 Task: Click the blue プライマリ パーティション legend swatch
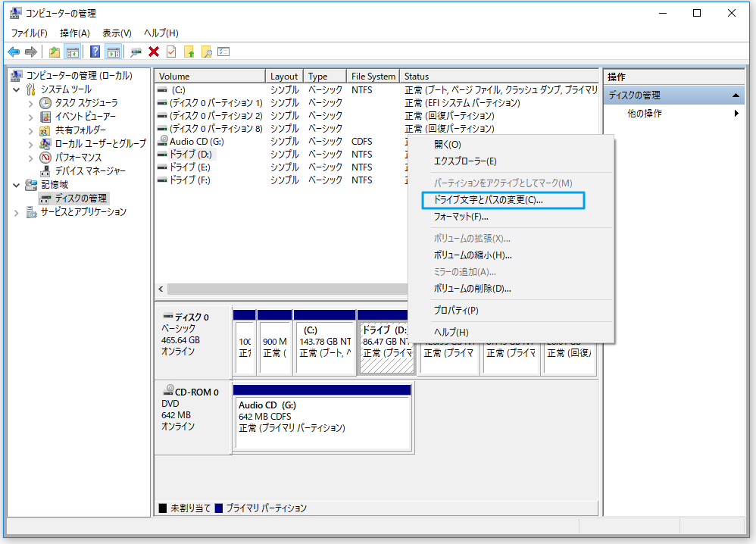click(219, 508)
